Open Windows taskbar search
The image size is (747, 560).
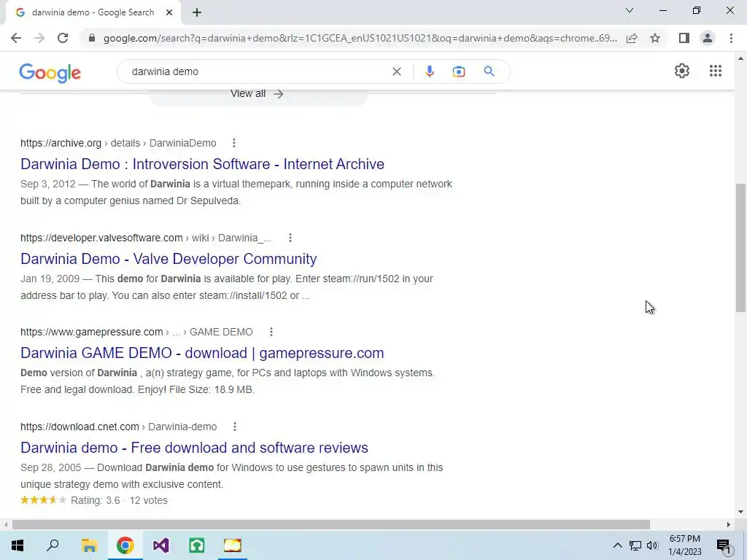53,545
